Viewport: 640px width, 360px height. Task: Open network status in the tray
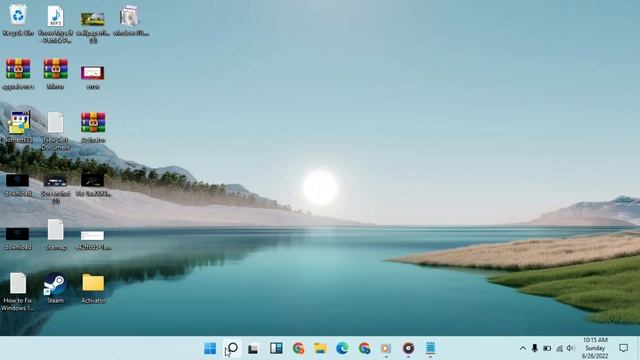[x=560, y=348]
